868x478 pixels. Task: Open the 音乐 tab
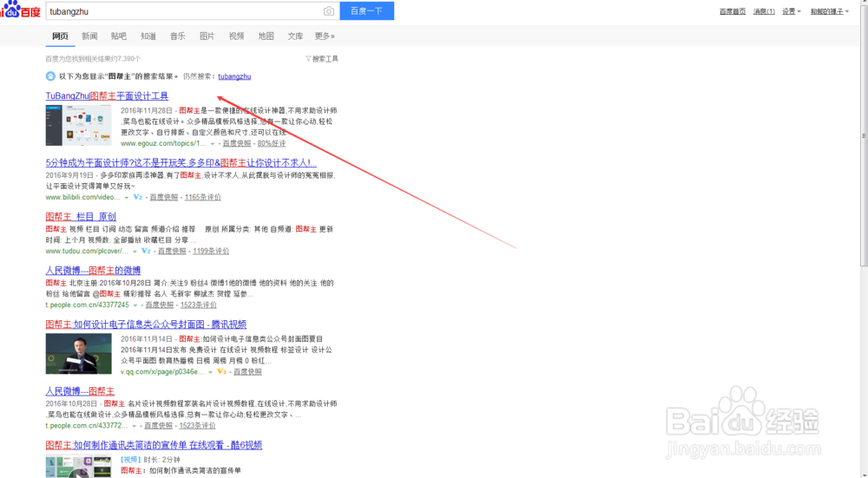(x=178, y=36)
